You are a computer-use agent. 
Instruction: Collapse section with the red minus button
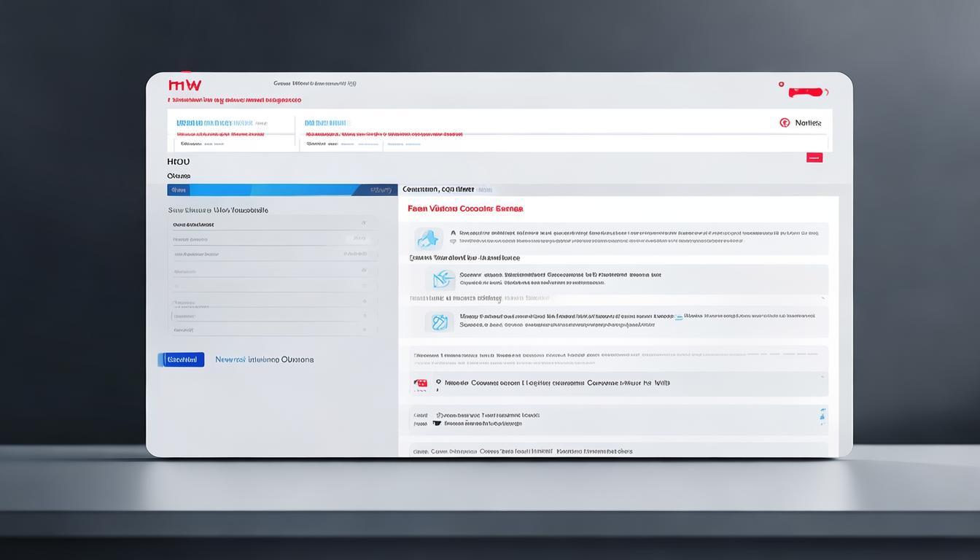pyautogui.click(x=814, y=157)
